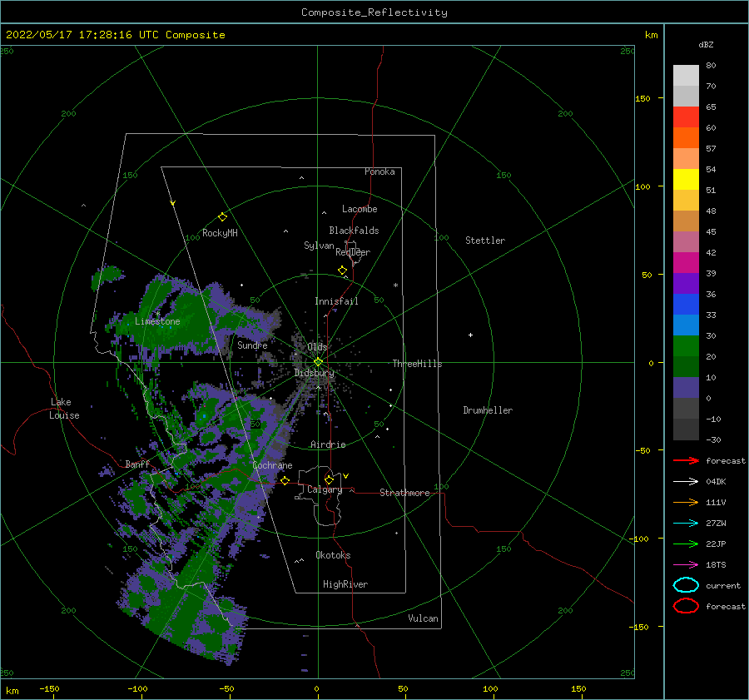This screenshot has width=749, height=700.
Task: Click the dBZ legend heading
Action: (x=706, y=45)
